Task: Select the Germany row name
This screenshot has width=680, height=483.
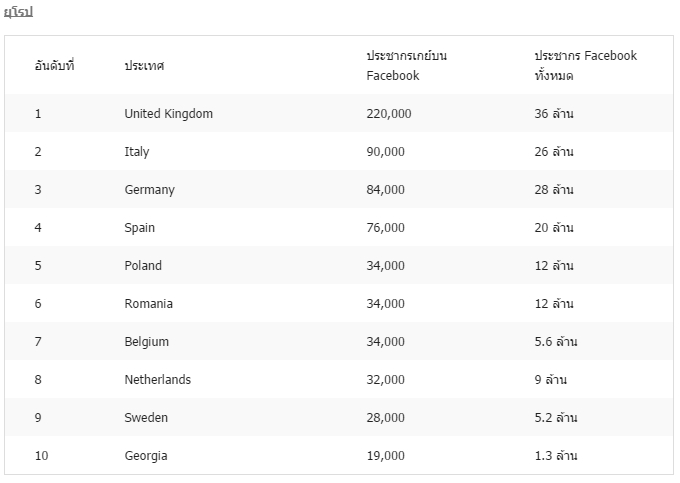Action: (150, 190)
